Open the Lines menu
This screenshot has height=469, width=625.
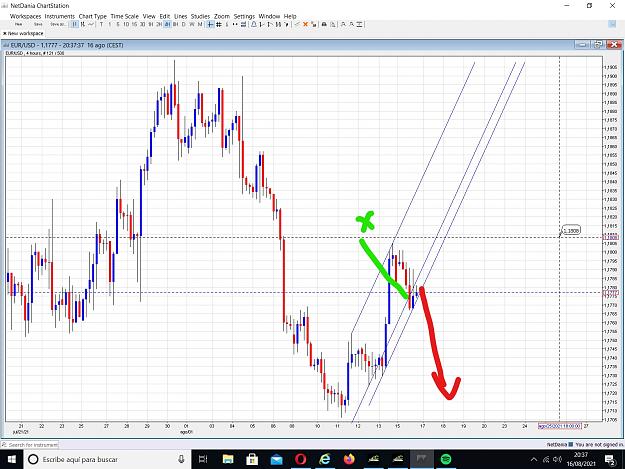coord(181,16)
